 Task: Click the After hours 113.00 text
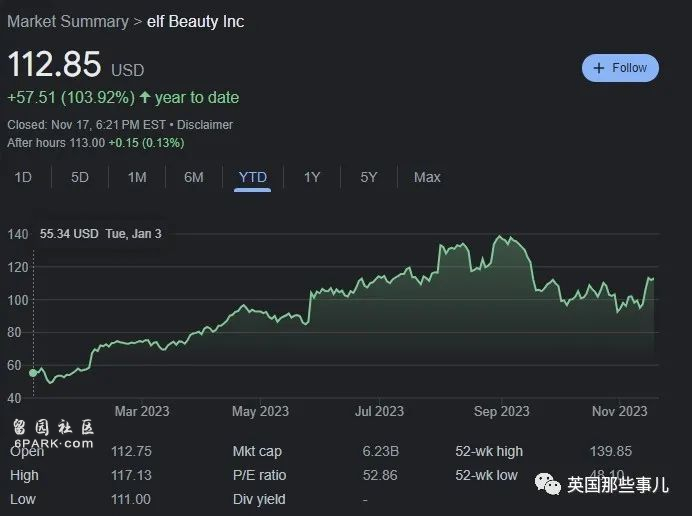tap(56, 143)
